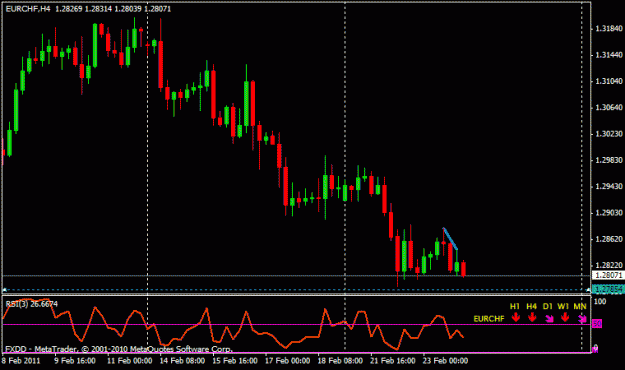Click the RSI scale 100 label
The height and width of the screenshot is (370, 625).
pos(599,302)
